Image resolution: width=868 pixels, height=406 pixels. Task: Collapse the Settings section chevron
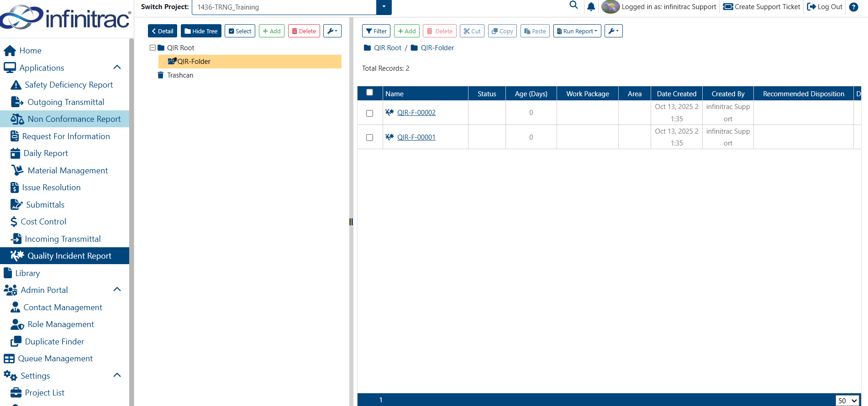coord(117,375)
